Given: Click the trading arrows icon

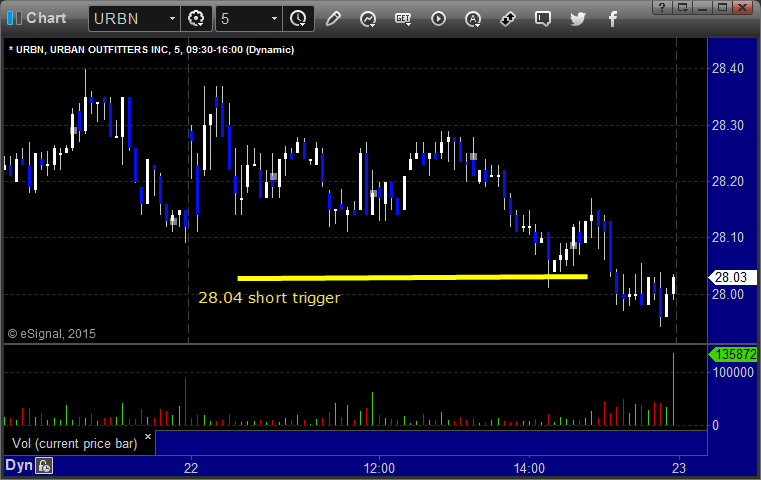Looking at the screenshot, I should (x=508, y=19).
